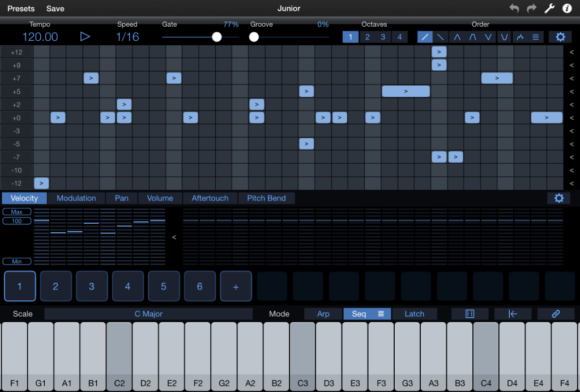Click arrow between velocity bar groups

(x=174, y=237)
